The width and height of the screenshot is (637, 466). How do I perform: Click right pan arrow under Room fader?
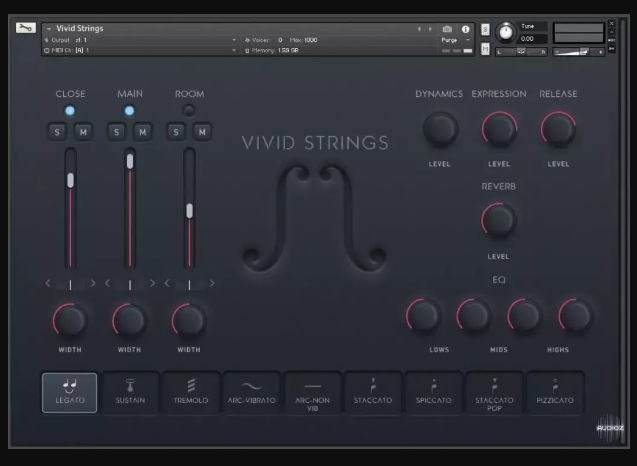tap(212, 283)
